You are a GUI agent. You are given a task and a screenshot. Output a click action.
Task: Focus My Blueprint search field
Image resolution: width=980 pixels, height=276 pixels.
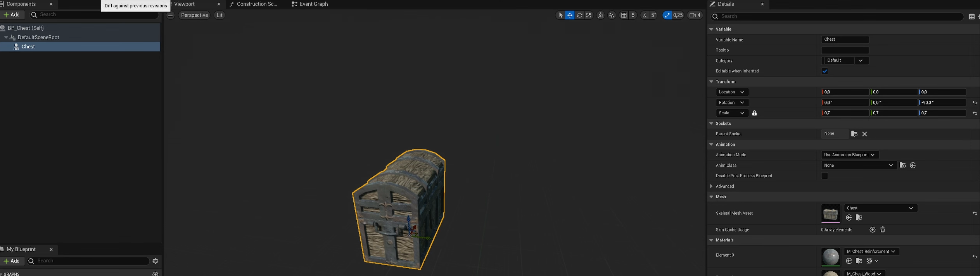coord(88,261)
